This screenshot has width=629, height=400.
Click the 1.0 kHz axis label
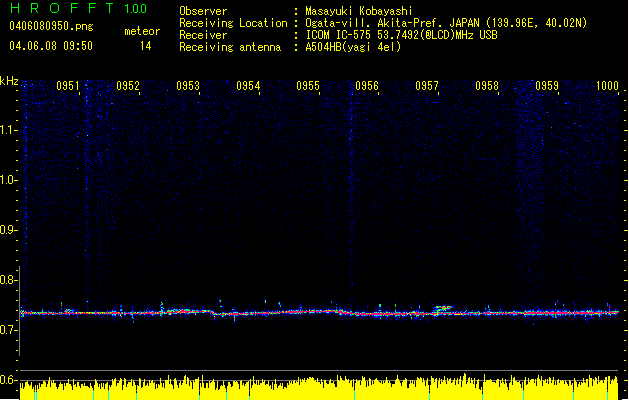pos(9,180)
